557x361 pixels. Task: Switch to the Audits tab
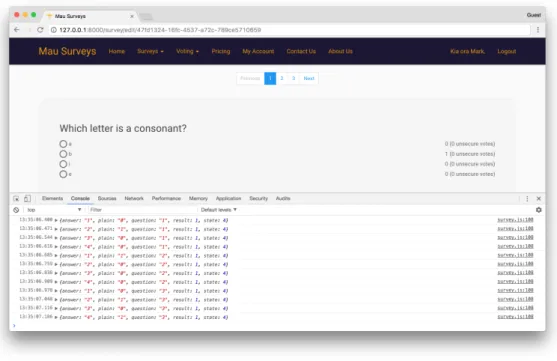283,199
